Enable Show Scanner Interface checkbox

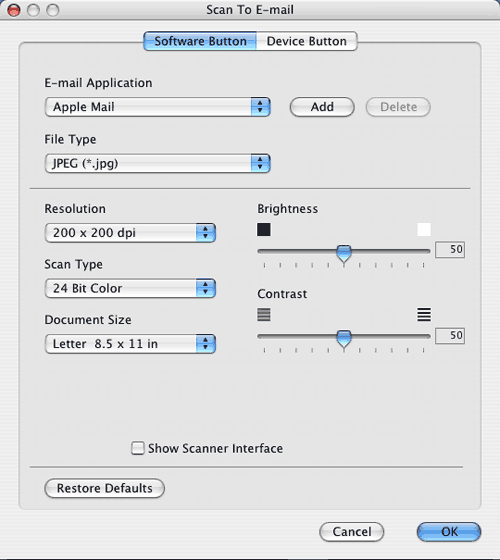pos(138,448)
